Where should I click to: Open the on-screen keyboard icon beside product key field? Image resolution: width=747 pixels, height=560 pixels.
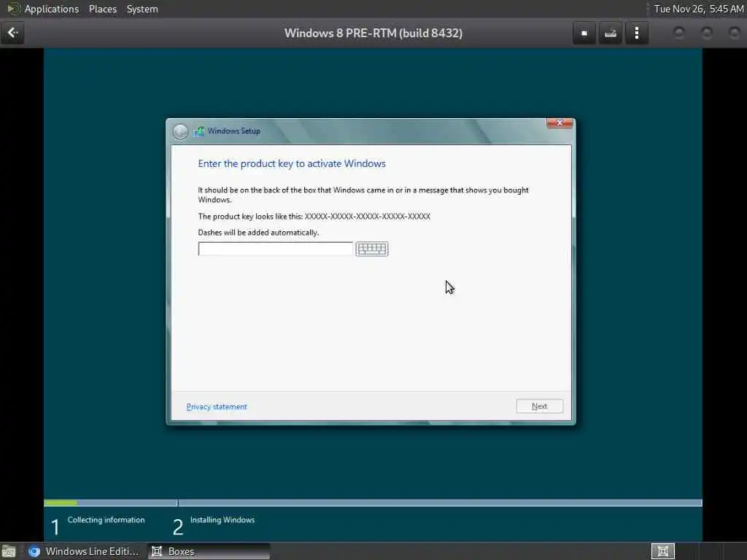(372, 249)
